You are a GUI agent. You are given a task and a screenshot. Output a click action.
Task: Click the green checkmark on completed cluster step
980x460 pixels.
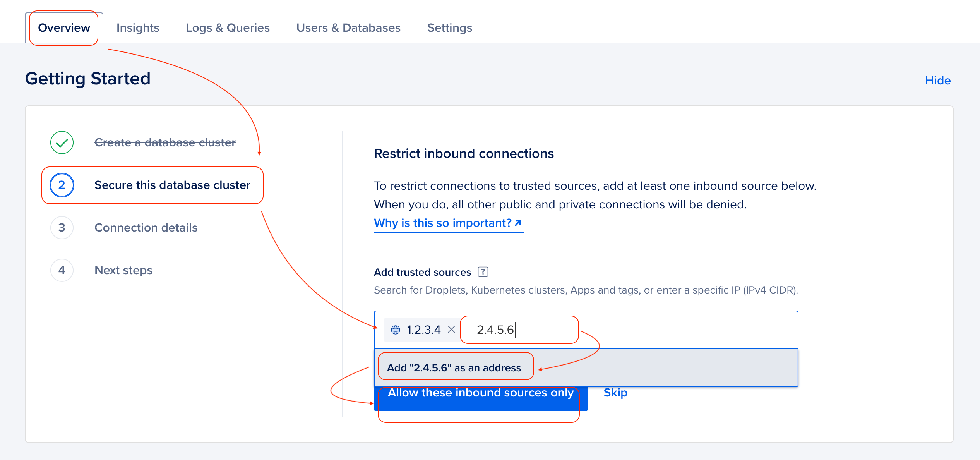click(62, 142)
